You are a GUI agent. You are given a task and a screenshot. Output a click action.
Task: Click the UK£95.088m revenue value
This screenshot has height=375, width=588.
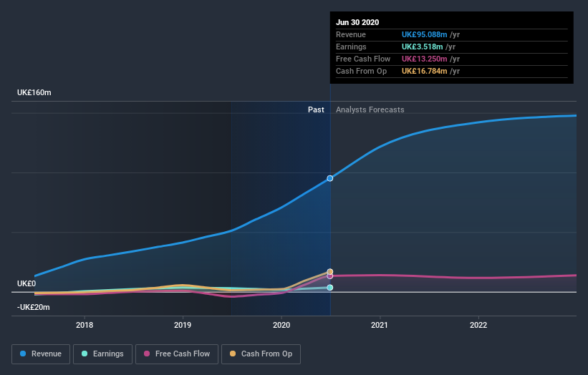point(424,34)
